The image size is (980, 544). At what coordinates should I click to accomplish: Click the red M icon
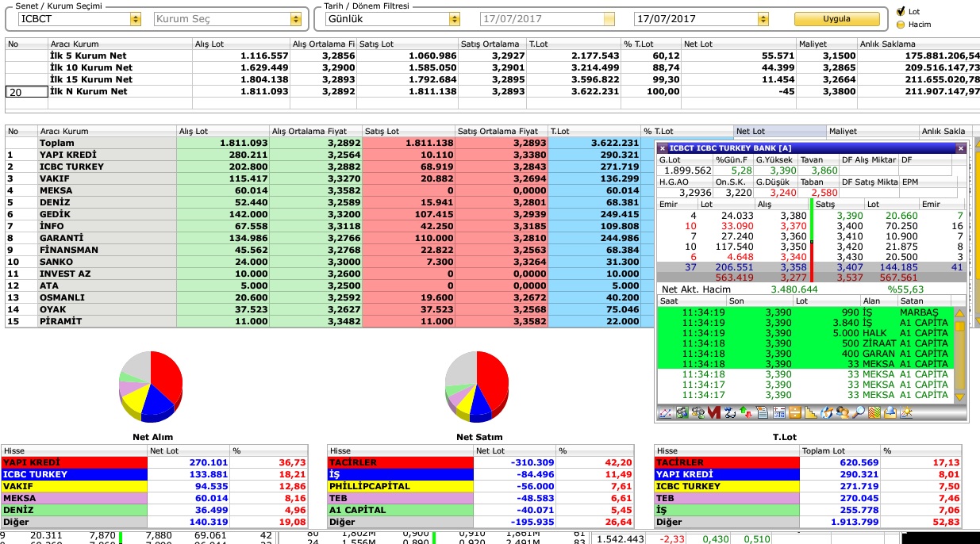click(x=713, y=412)
